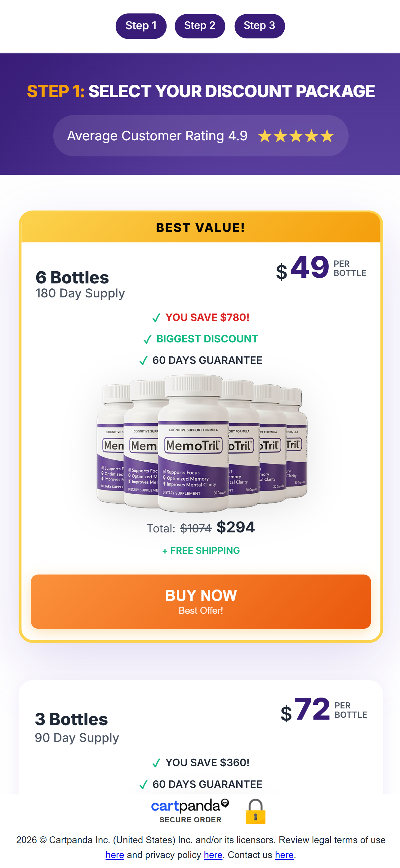Click the six MemoTril bottles image
400x868 pixels.
pos(201,443)
